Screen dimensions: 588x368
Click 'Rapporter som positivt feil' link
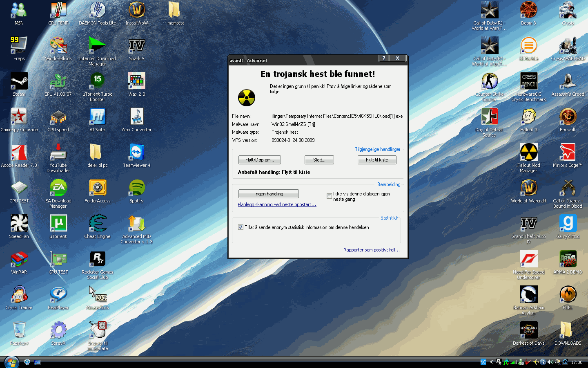tap(372, 250)
